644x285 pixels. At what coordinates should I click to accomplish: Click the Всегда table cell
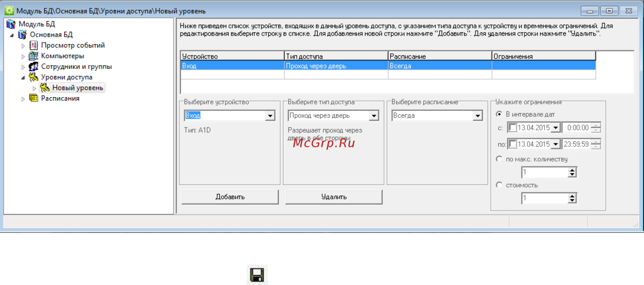click(x=440, y=66)
